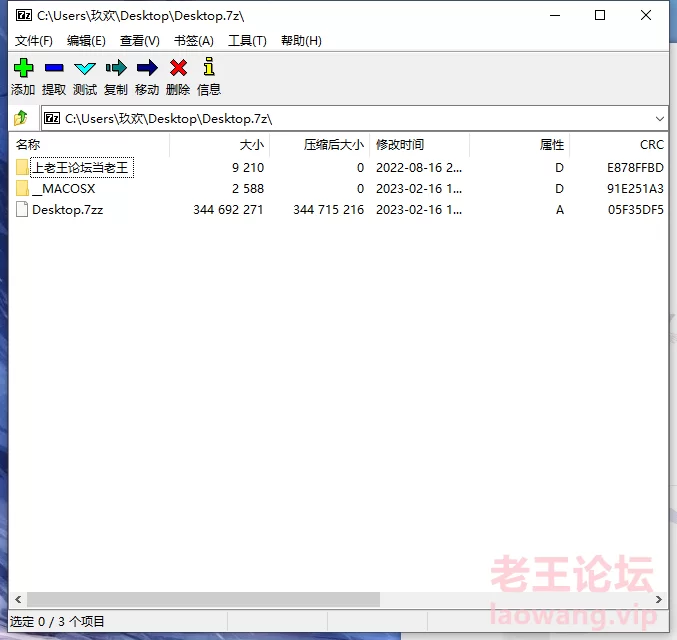Click the address path input field

354,118
